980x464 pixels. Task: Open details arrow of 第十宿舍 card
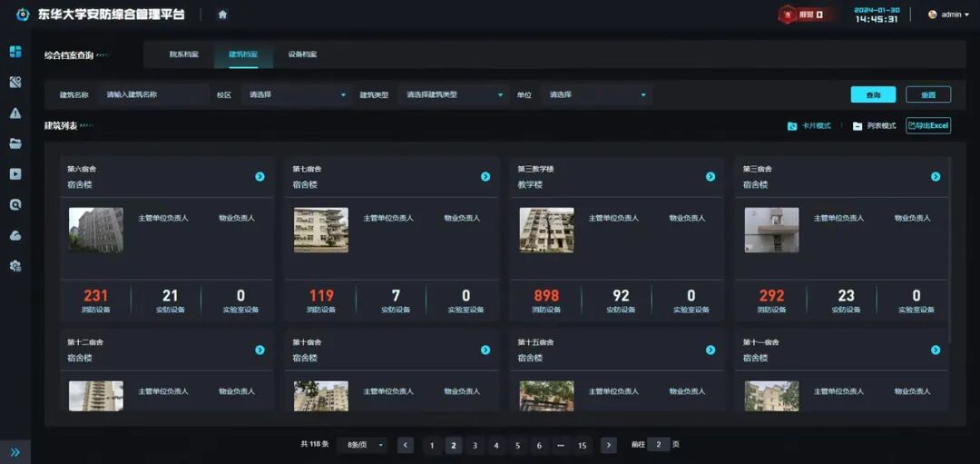click(485, 350)
